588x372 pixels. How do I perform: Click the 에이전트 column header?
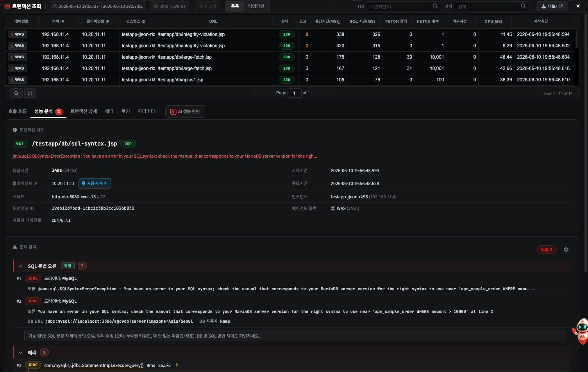21,22
